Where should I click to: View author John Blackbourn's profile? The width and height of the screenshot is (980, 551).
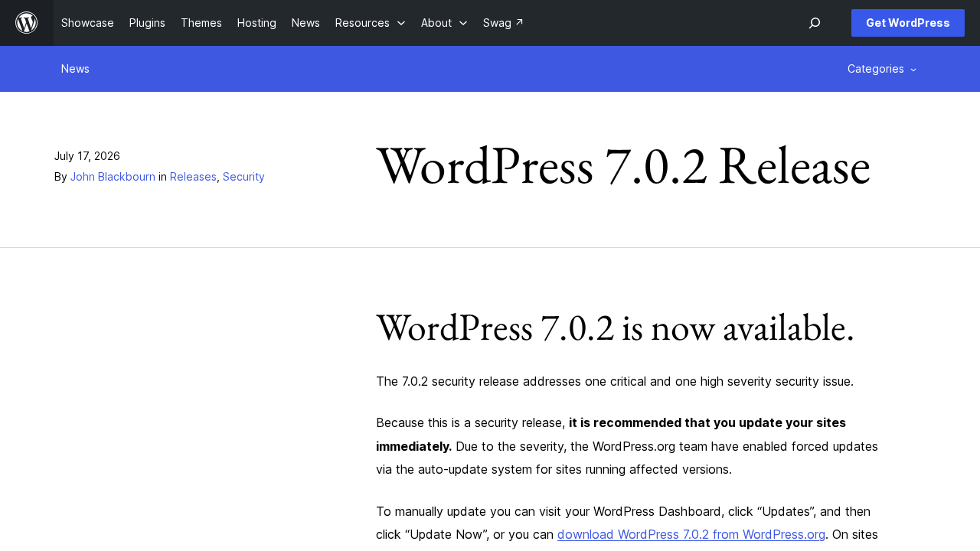tap(113, 177)
